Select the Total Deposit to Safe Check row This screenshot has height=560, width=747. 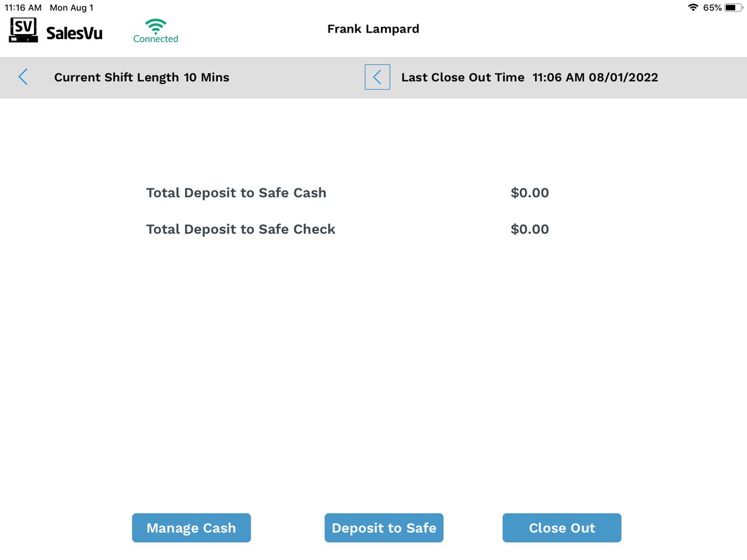(240, 229)
